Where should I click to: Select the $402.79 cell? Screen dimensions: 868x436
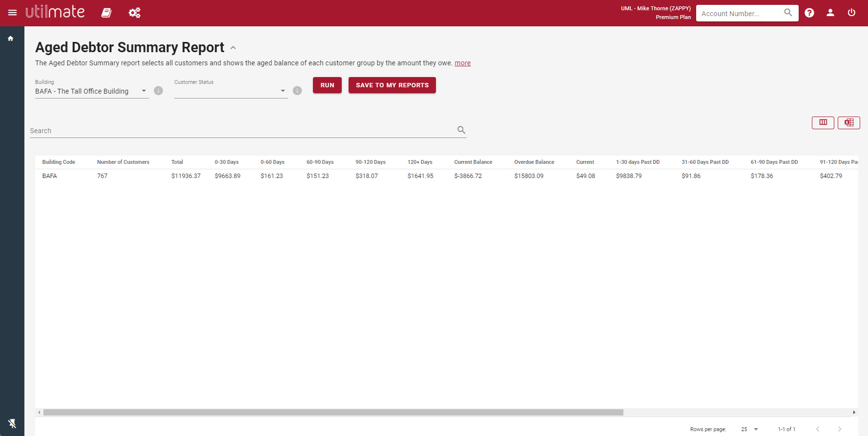831,176
